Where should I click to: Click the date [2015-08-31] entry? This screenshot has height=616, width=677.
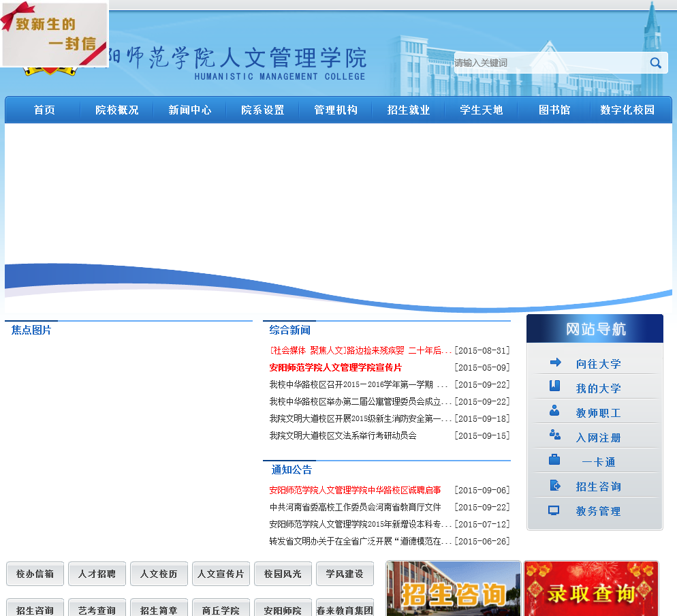[482, 350]
